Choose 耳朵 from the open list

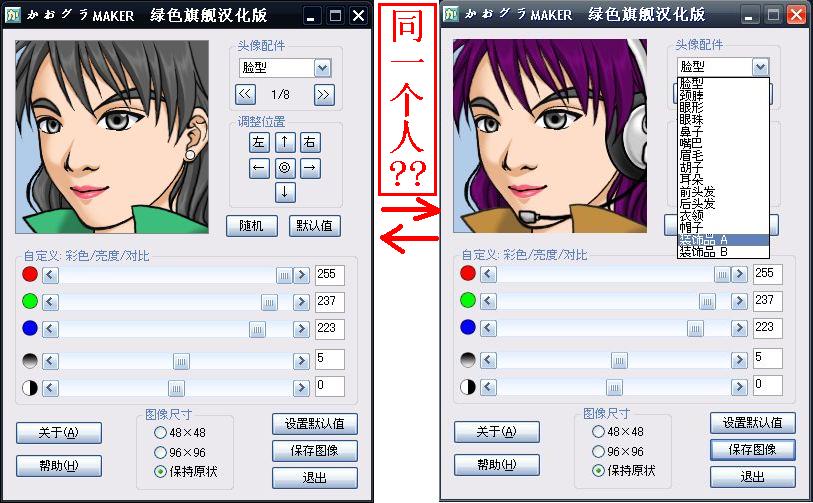[723, 179]
